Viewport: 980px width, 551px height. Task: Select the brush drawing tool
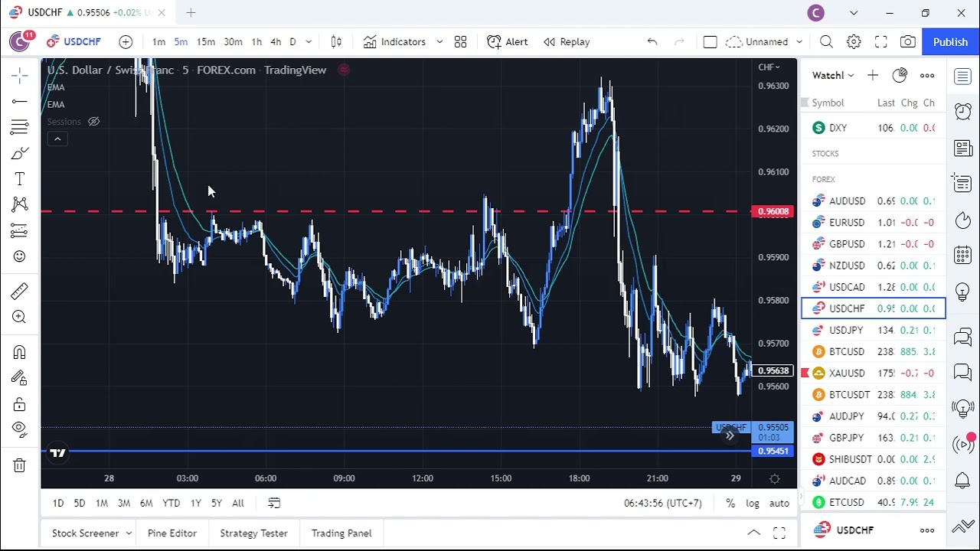coord(20,153)
